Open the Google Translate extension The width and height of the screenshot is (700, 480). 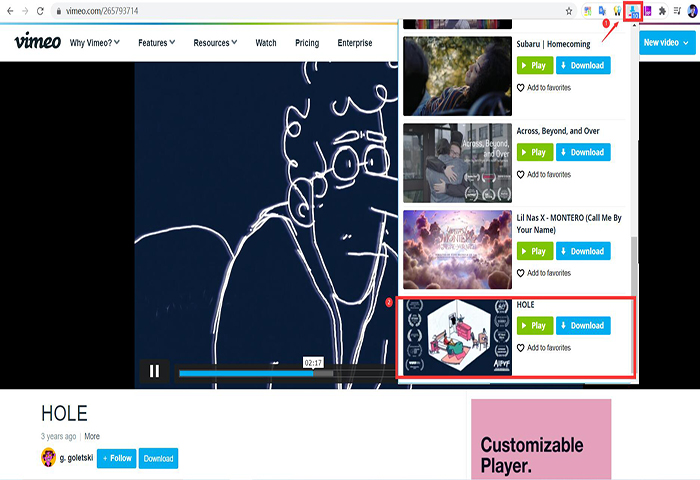(602, 11)
